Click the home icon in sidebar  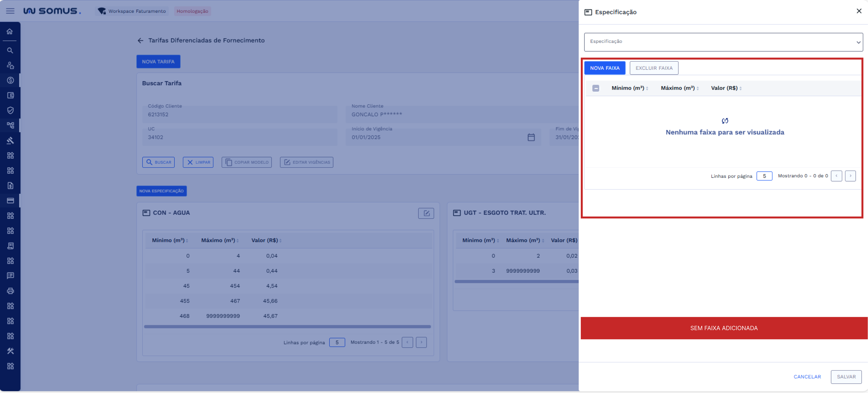[10, 32]
